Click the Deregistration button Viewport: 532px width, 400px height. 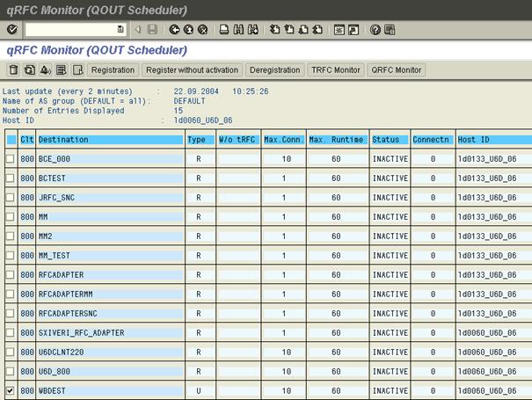[275, 69]
